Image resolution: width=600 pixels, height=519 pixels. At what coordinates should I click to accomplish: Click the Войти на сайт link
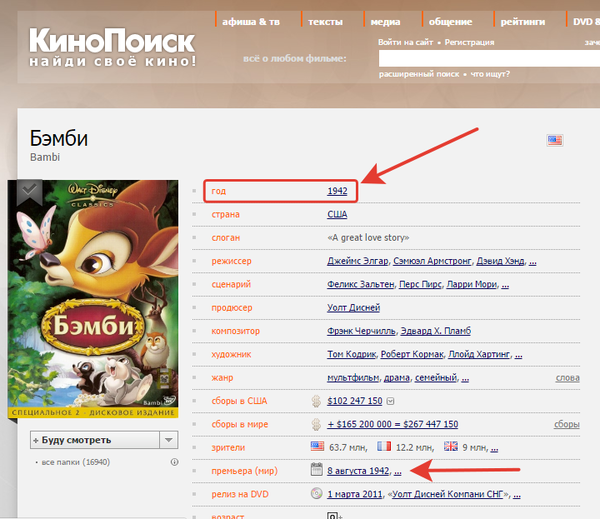(405, 42)
